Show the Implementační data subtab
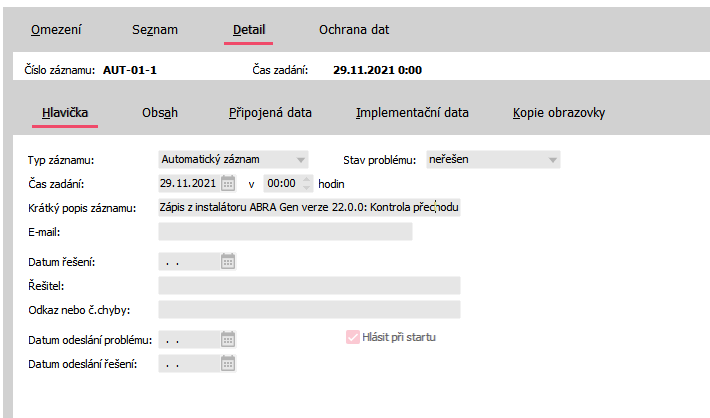Image resolution: width=710 pixels, height=418 pixels. pos(412,113)
